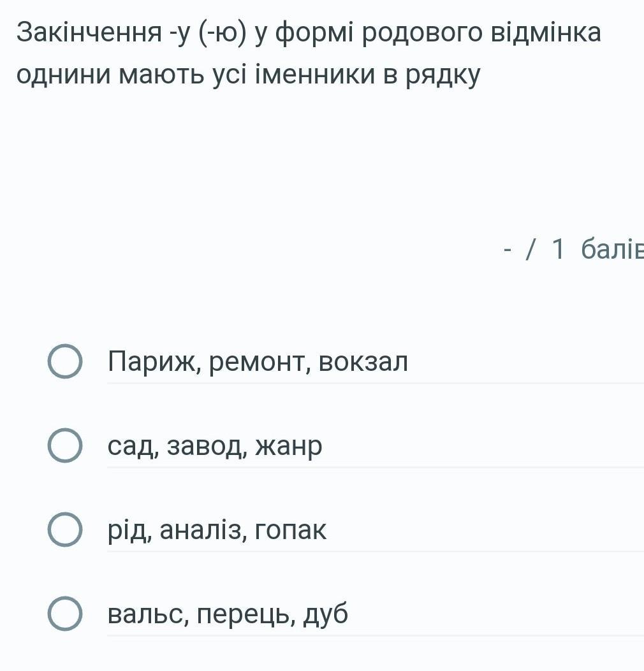Select the radio button for 'Париж, ремонт, вокзал'
The width and height of the screenshot is (644, 671).
(x=64, y=361)
